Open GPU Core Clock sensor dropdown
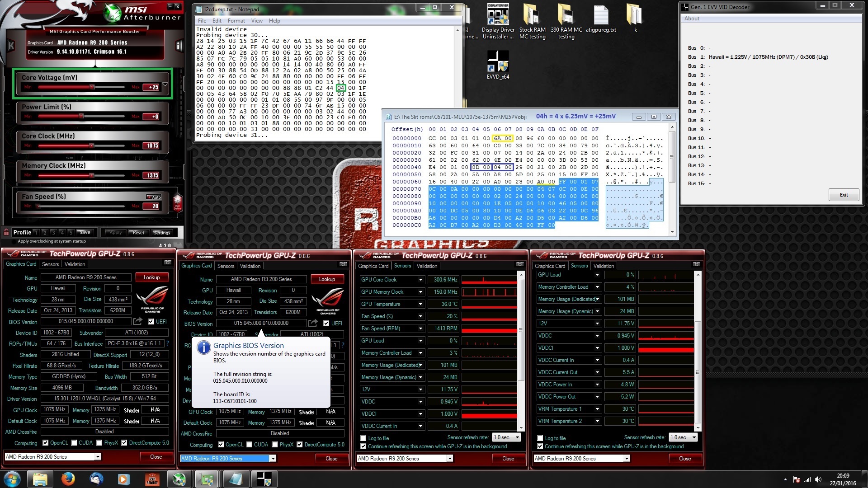This screenshot has height=488, width=868. pyautogui.click(x=420, y=280)
